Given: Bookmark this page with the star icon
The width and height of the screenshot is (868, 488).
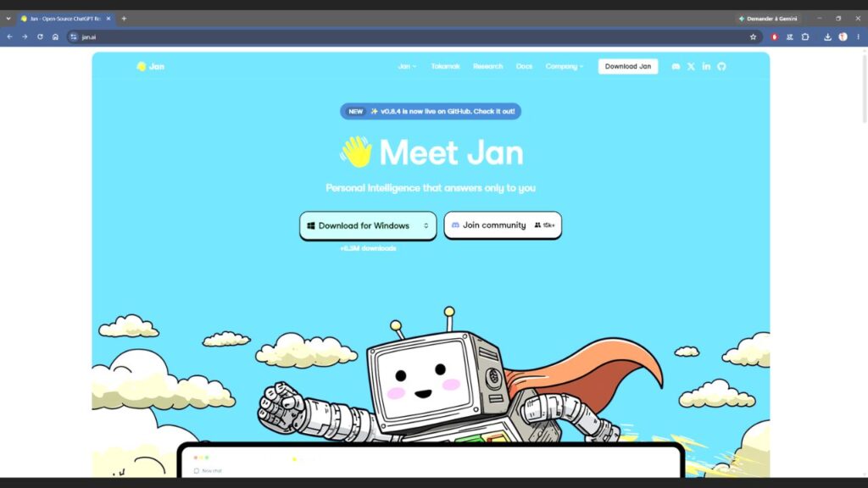Looking at the screenshot, I should [x=753, y=37].
